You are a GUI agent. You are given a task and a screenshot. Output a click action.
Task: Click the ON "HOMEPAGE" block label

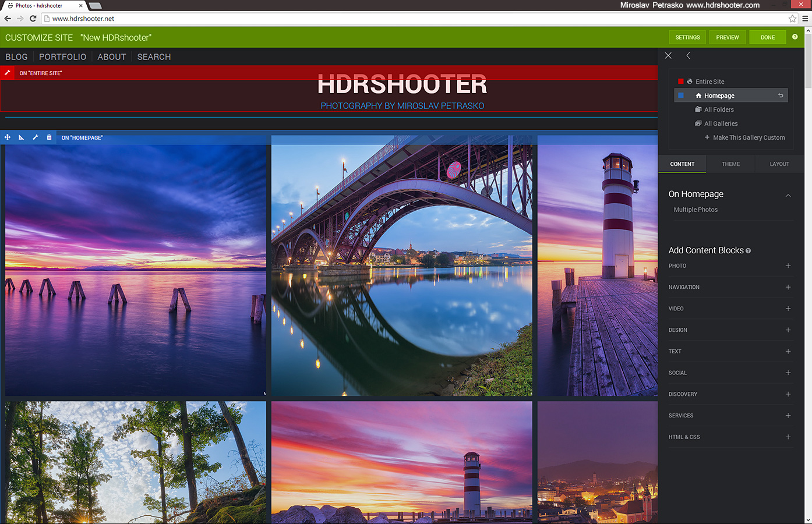point(82,138)
